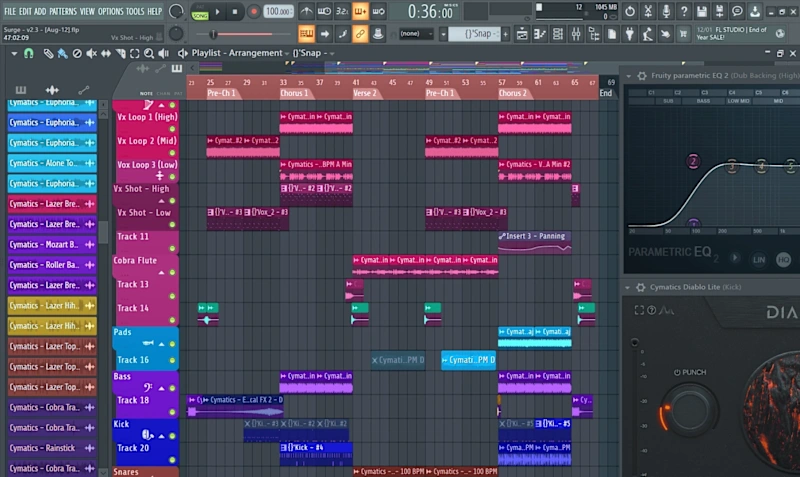Open the (none) pattern selector dropdown

416,34
